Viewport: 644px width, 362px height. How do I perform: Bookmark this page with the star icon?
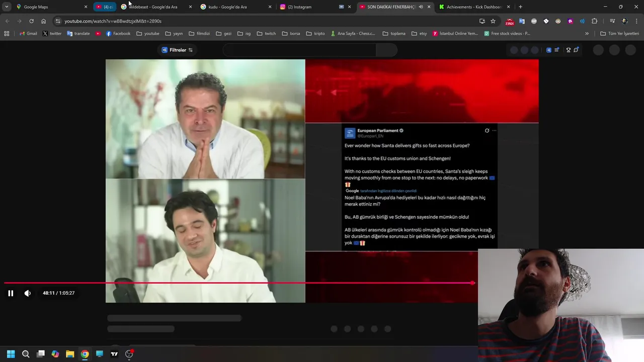[x=493, y=21]
